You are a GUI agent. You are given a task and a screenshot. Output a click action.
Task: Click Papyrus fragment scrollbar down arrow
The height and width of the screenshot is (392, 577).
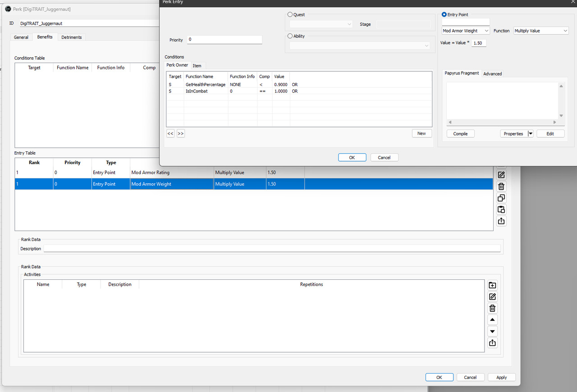point(561,116)
